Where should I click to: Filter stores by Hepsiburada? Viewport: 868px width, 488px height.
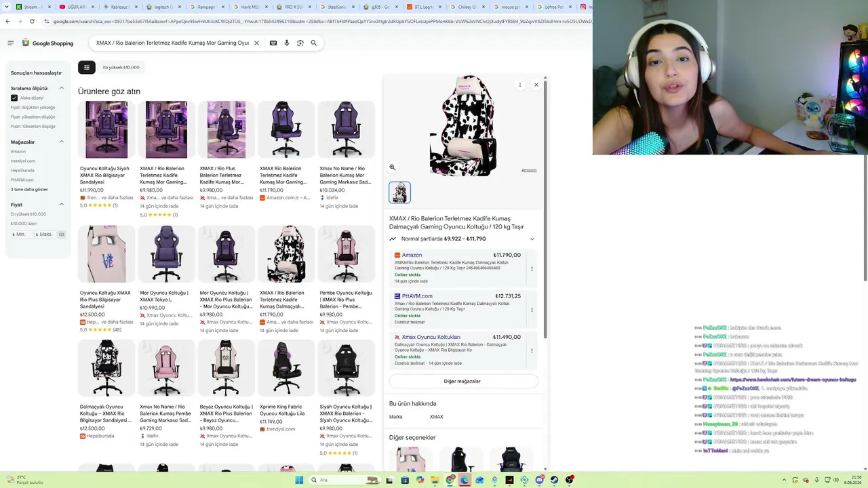pyautogui.click(x=22, y=170)
